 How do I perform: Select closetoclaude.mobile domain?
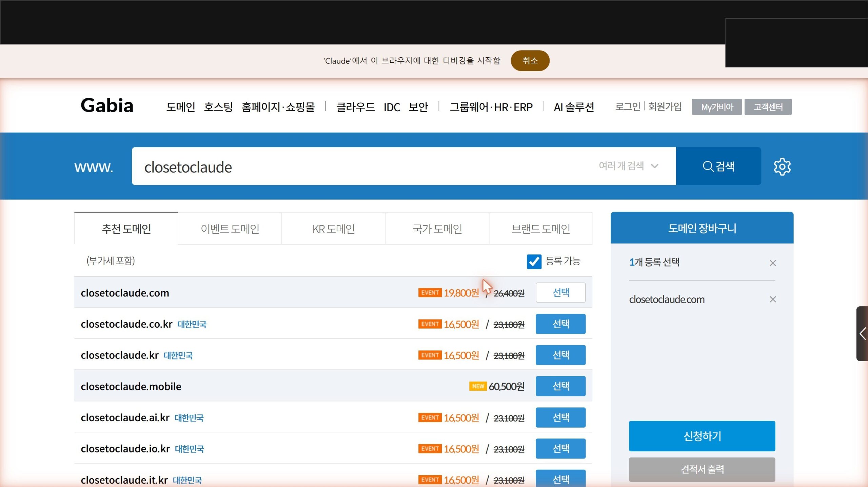[560, 386]
